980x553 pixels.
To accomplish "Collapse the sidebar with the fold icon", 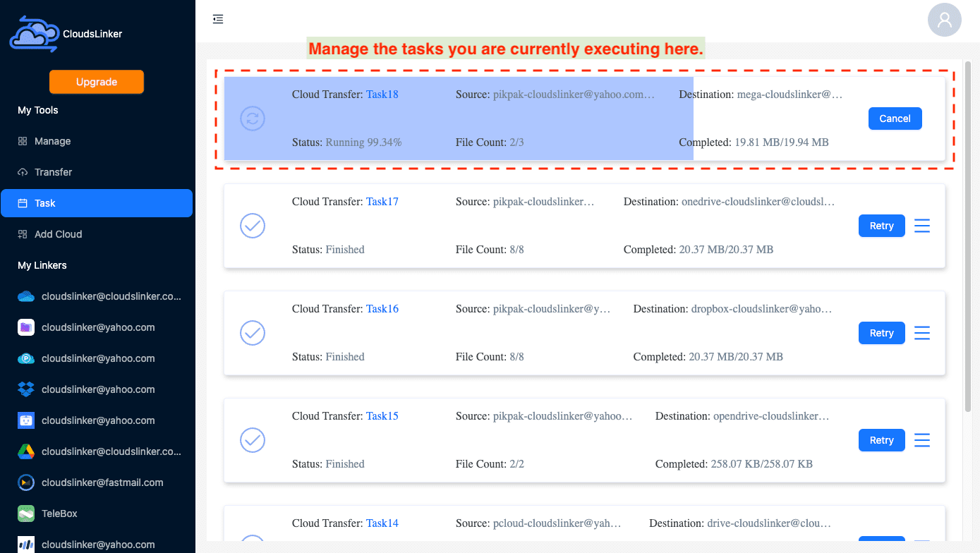I will pos(218,19).
